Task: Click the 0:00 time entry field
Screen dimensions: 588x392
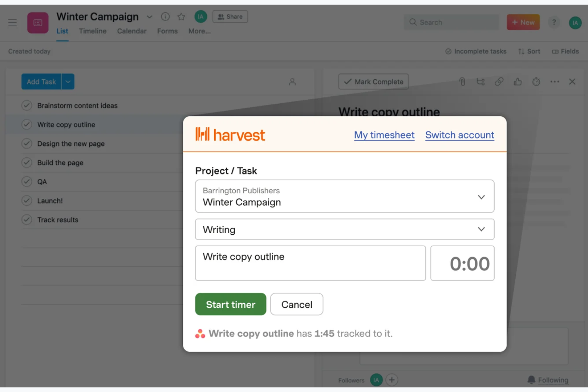Action: pos(462,263)
